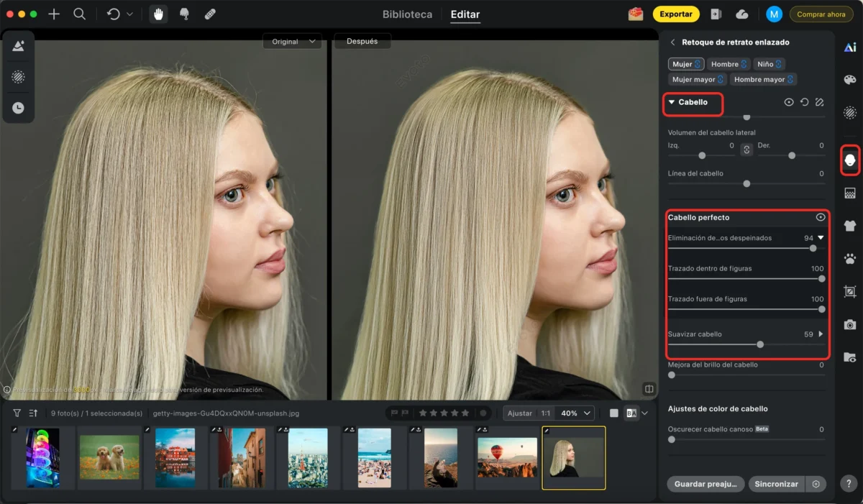Click the yellow Exportar button
This screenshot has width=863, height=504.
click(676, 14)
